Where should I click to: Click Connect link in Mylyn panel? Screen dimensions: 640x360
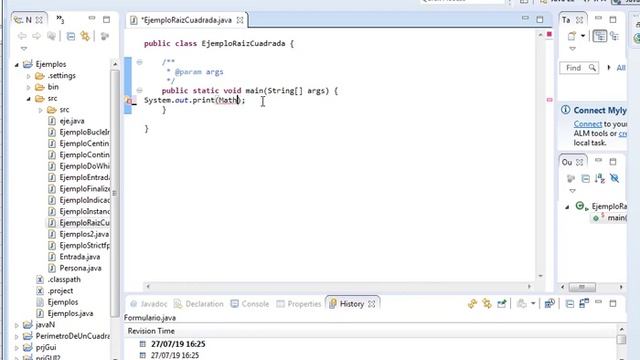(588, 124)
